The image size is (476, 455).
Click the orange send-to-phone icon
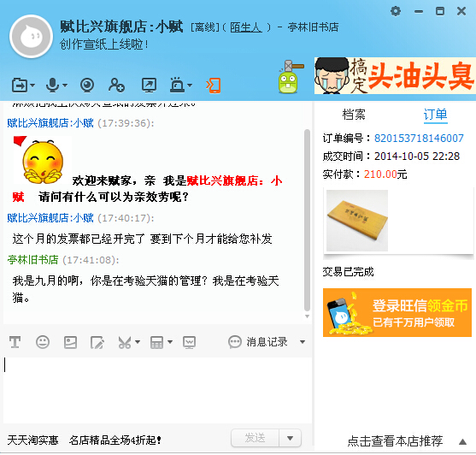[214, 86]
